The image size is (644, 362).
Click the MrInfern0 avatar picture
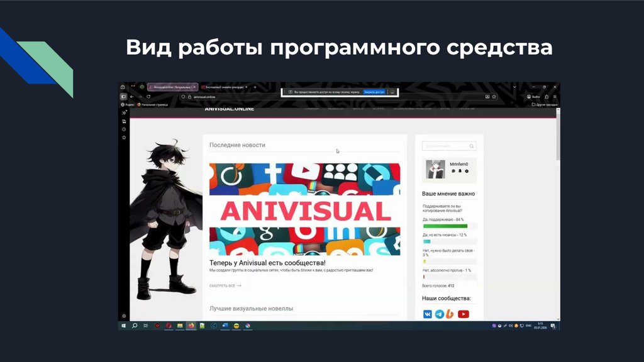pos(435,169)
